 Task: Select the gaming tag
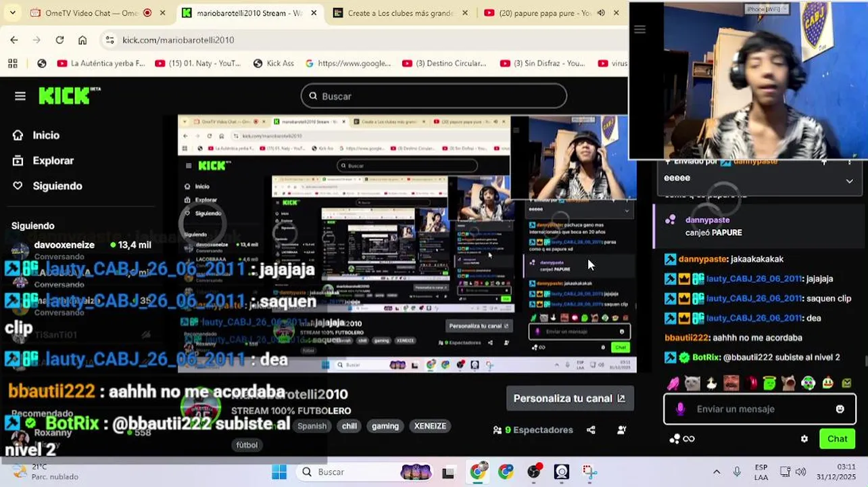[x=385, y=426]
